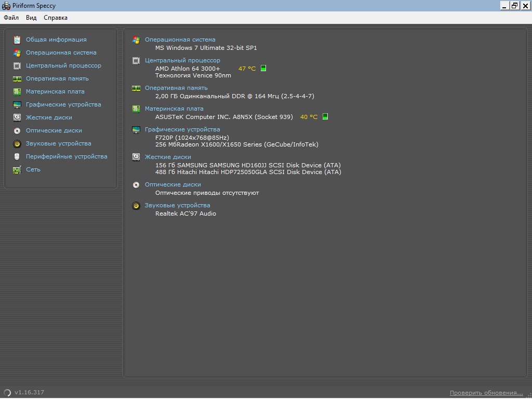Click the RAM stick icon in sidebar
This screenshot has width=532, height=399.
pyautogui.click(x=17, y=79)
